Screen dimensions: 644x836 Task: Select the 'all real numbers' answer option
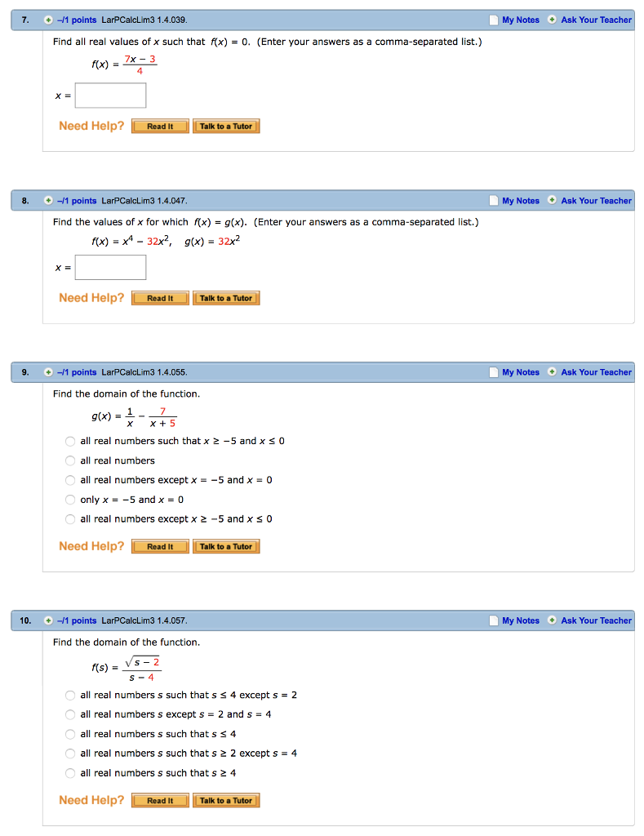click(70, 460)
